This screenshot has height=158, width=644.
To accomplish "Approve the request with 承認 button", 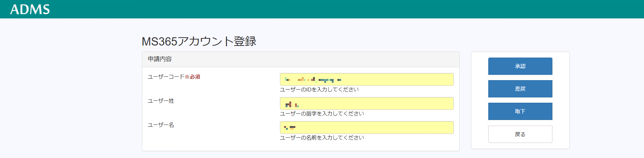I will pos(520,66).
